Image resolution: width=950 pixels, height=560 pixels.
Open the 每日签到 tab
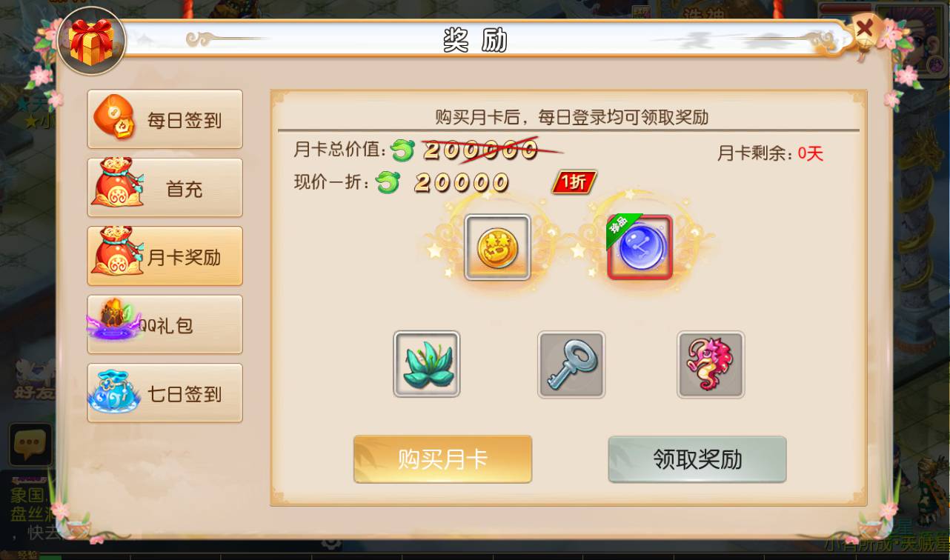[165, 119]
